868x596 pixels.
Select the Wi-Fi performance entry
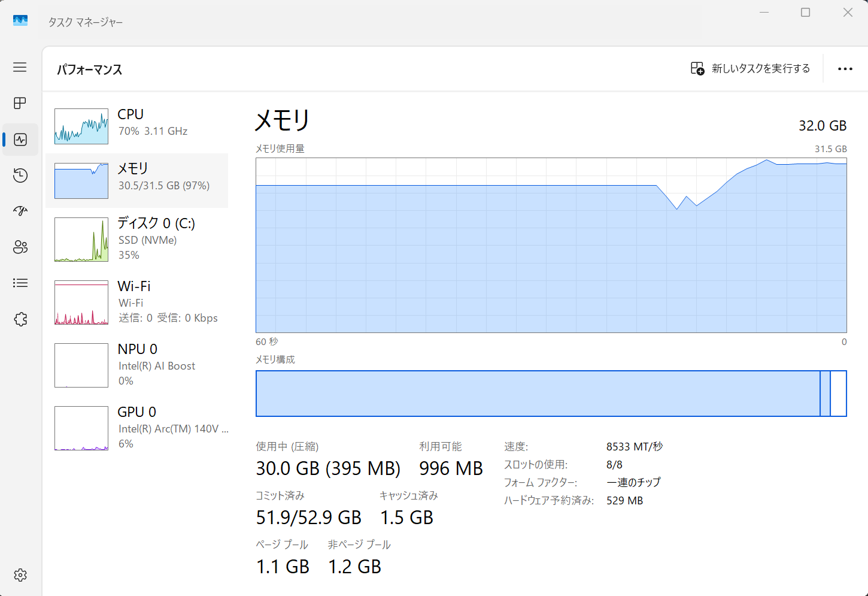(x=137, y=302)
